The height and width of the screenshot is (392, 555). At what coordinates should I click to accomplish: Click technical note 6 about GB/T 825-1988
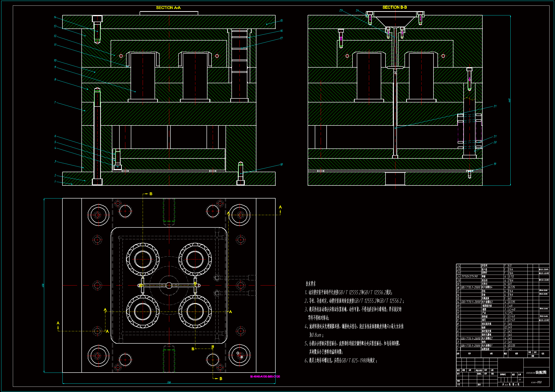pos(341,361)
